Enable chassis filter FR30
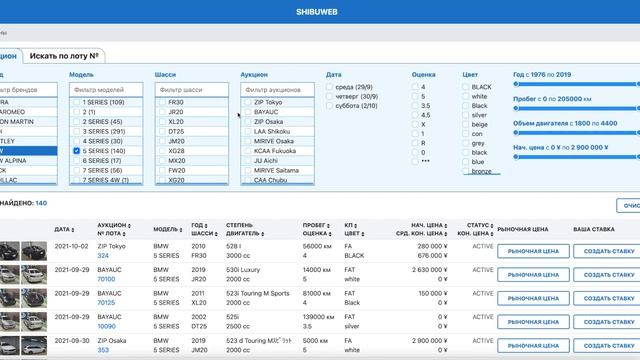Screen dimensions: 640x360 point(162,102)
